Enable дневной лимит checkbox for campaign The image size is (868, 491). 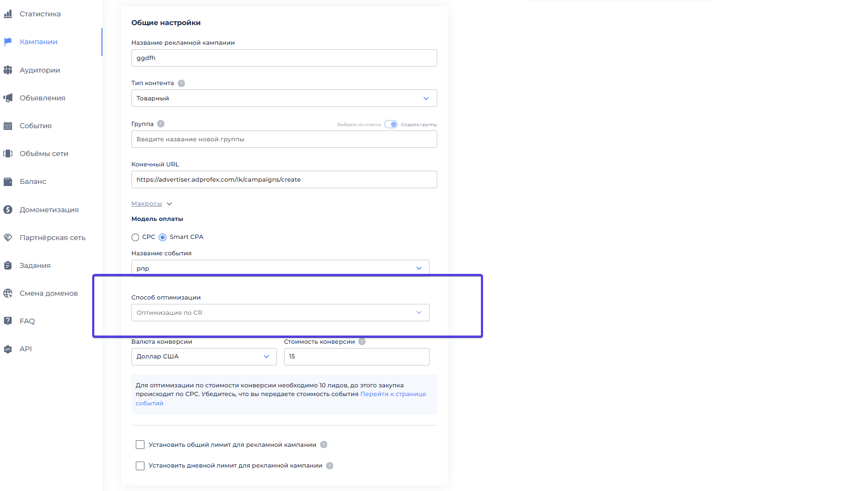point(140,466)
